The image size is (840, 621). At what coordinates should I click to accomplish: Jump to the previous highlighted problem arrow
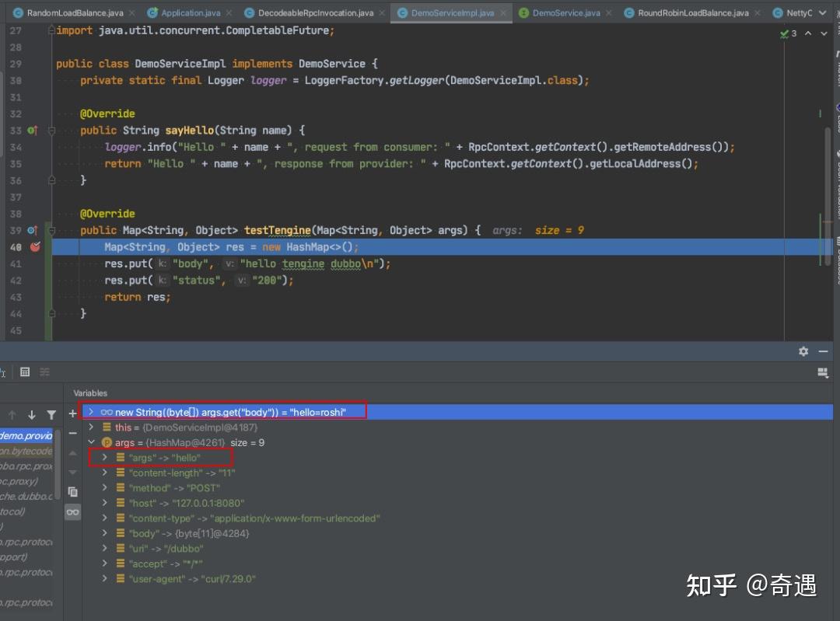[x=808, y=33]
